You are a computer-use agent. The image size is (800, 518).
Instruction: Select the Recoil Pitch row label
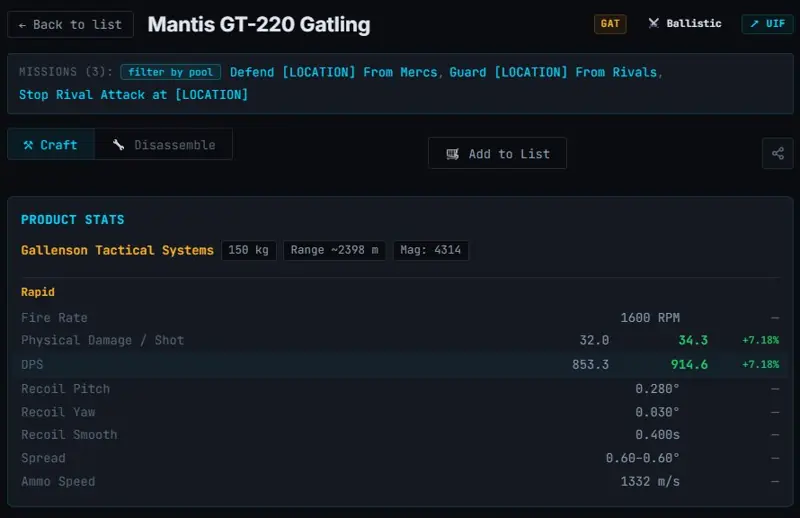coord(65,389)
